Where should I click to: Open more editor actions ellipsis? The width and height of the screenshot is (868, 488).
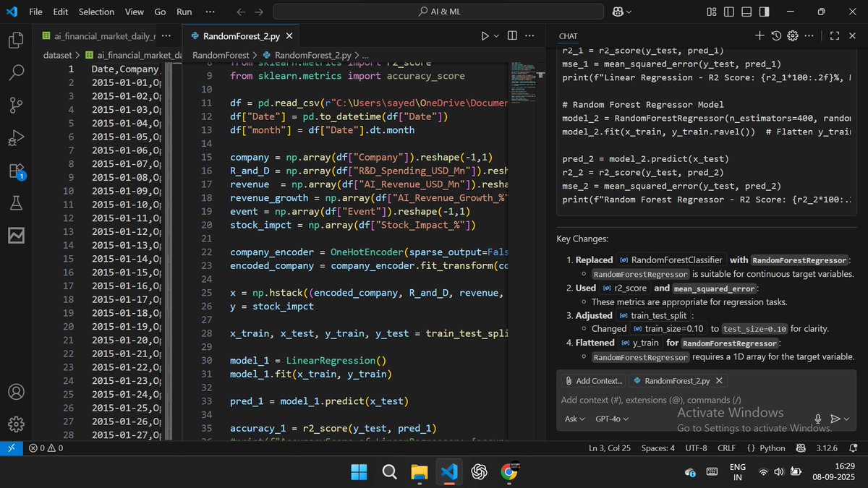pyautogui.click(x=530, y=35)
